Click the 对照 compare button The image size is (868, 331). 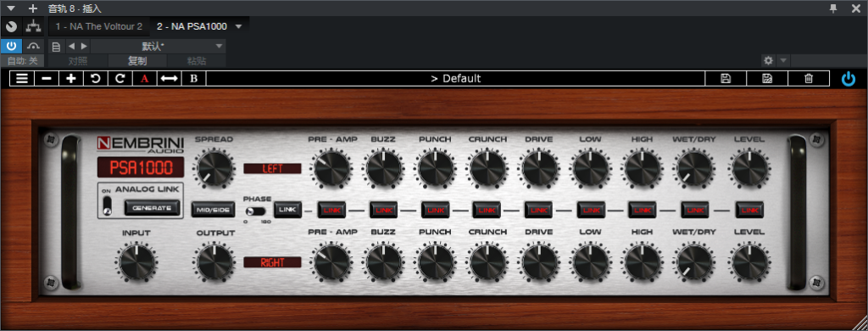pos(78,61)
